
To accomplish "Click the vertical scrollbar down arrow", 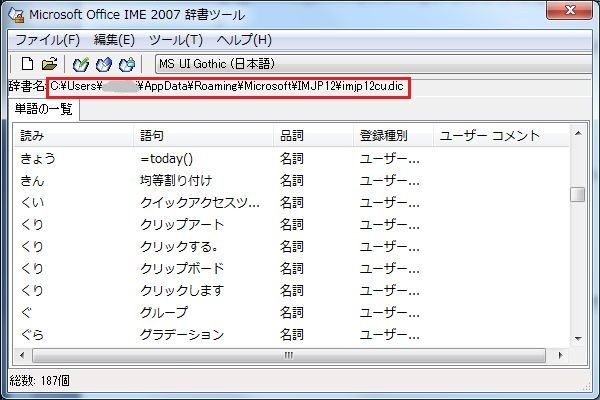I will pyautogui.click(x=578, y=338).
